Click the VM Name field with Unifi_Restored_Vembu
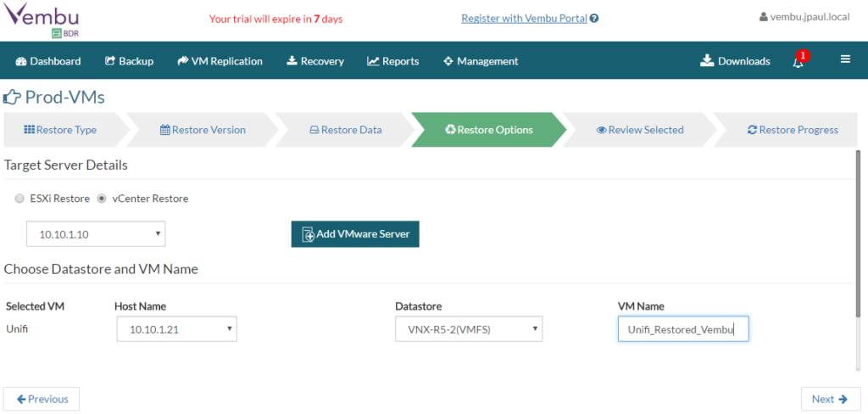868x414 pixels. point(683,329)
